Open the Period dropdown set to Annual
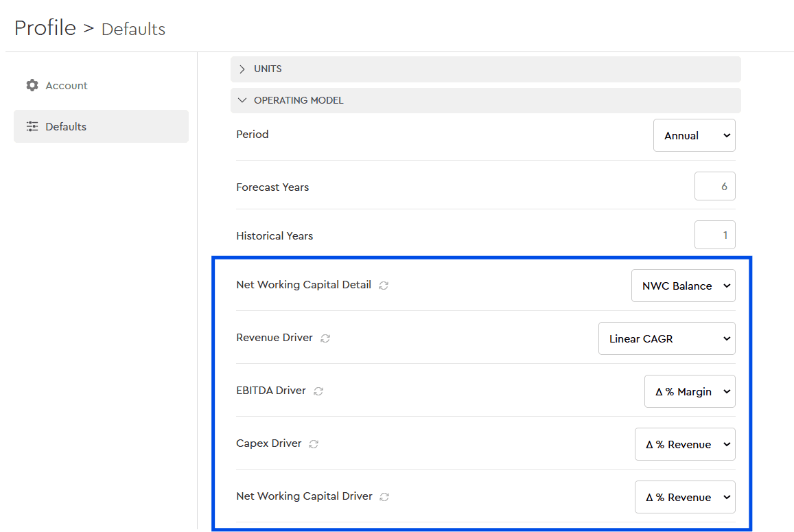This screenshot has height=532, width=794. click(694, 135)
